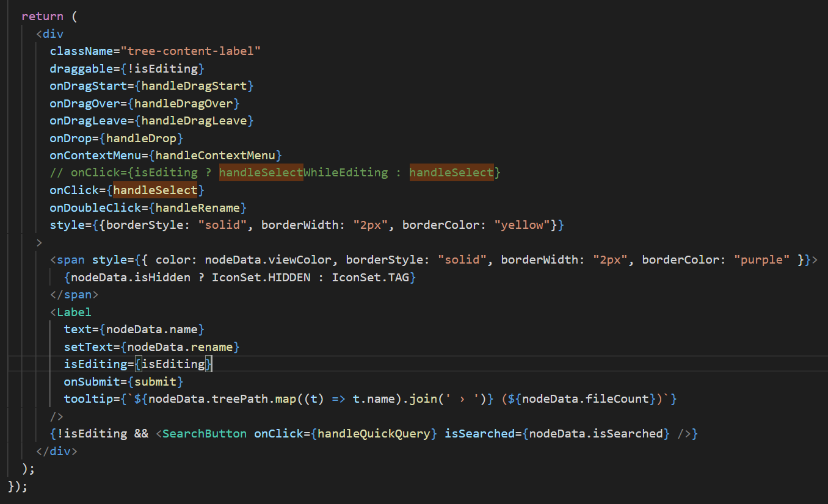828x504 pixels.
Task: Select the commented-out onClick line
Action: (x=275, y=172)
